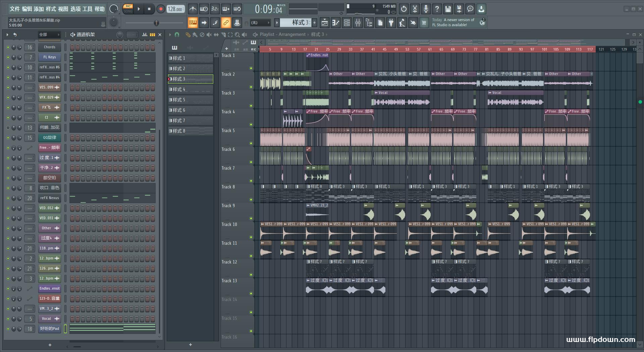Open the mixer view icon
The height and width of the screenshot is (352, 644).
click(x=358, y=23)
